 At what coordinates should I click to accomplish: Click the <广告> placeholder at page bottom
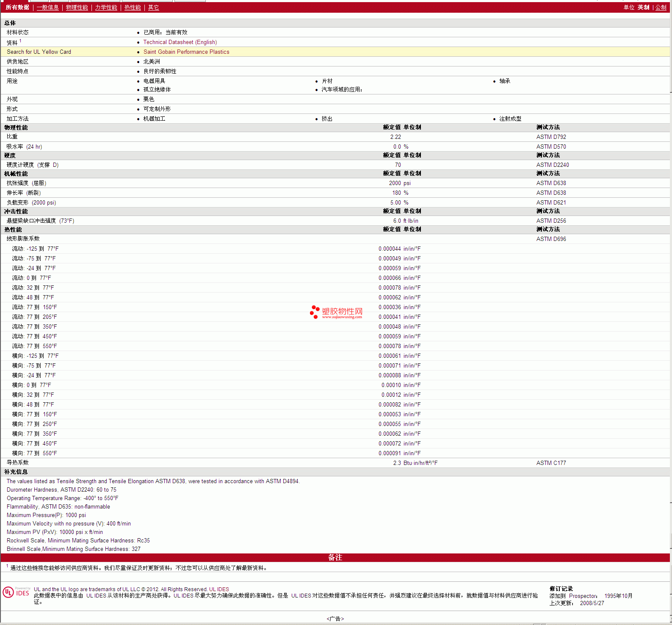pyautogui.click(x=335, y=619)
